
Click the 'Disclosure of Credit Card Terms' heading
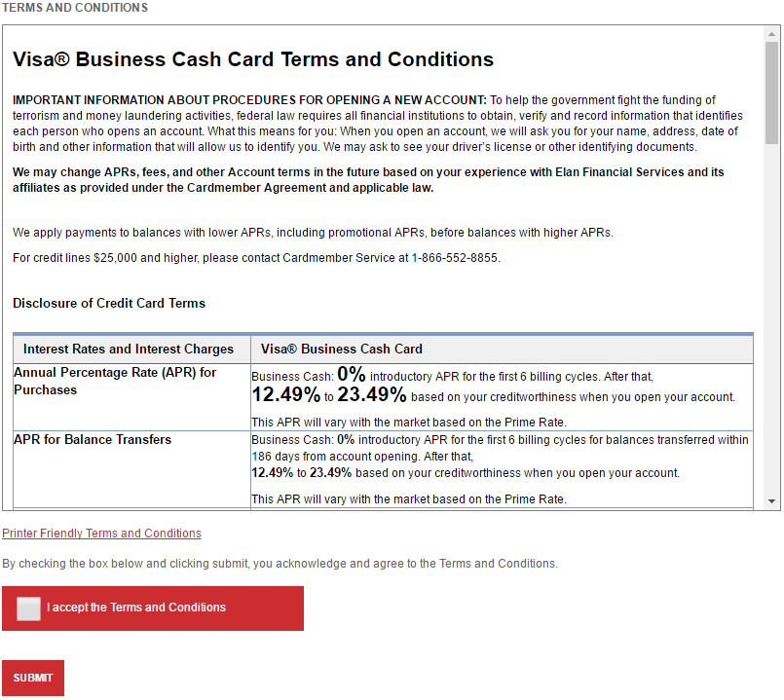tap(109, 303)
